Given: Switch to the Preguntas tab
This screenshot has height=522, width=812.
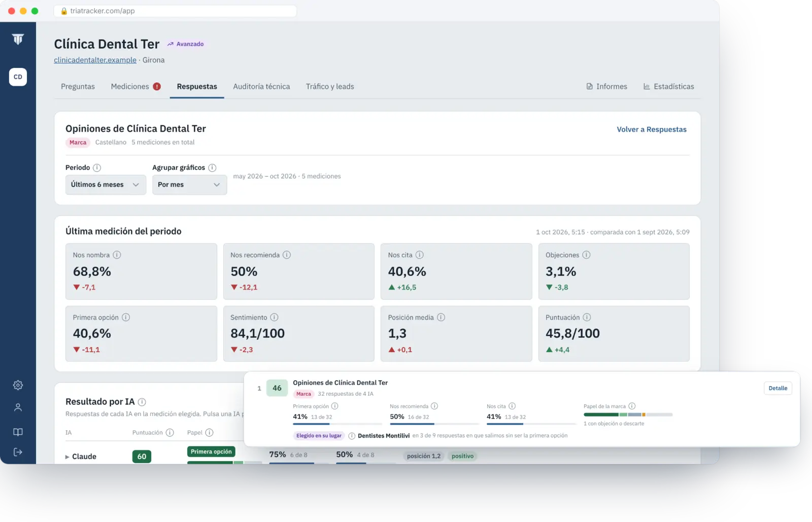Looking at the screenshot, I should coord(78,86).
